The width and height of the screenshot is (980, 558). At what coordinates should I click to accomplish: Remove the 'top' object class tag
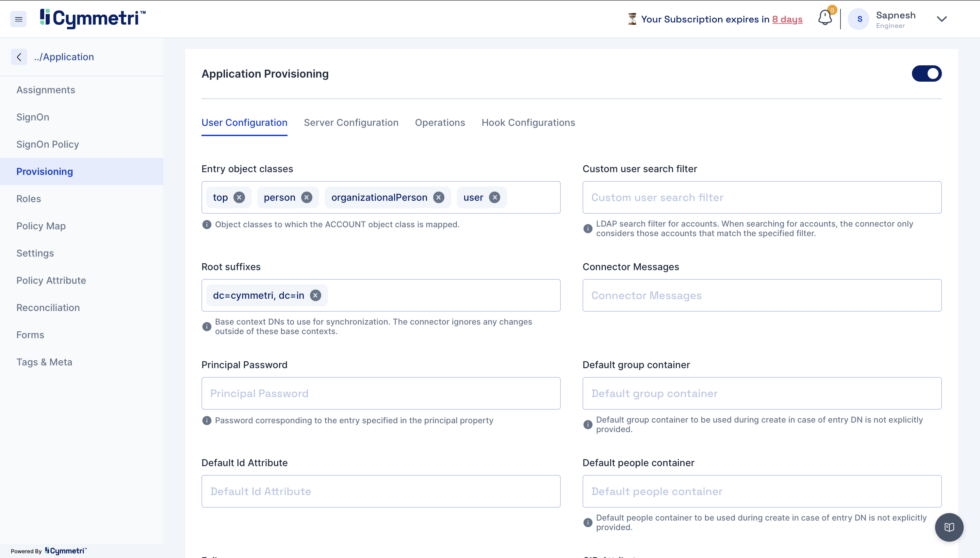pos(239,197)
